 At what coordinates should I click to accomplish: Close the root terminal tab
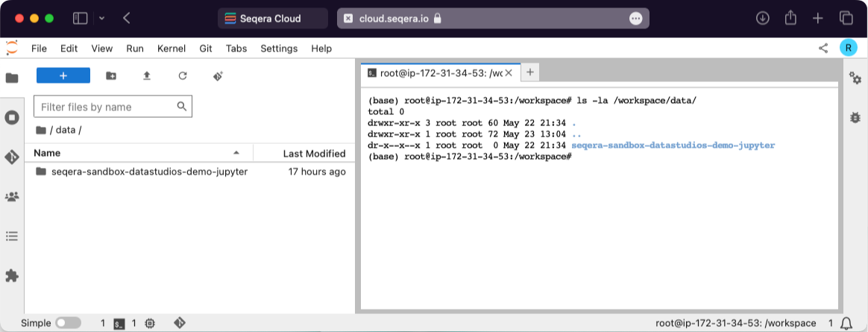[509, 73]
